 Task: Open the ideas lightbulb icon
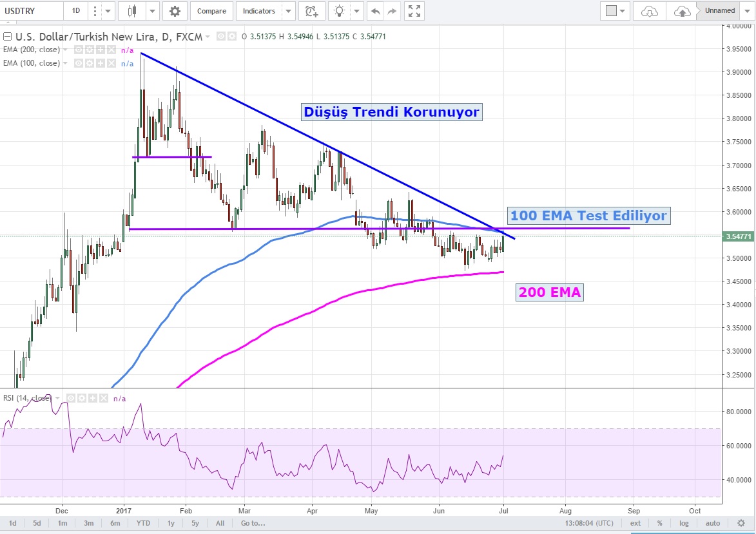tap(338, 11)
